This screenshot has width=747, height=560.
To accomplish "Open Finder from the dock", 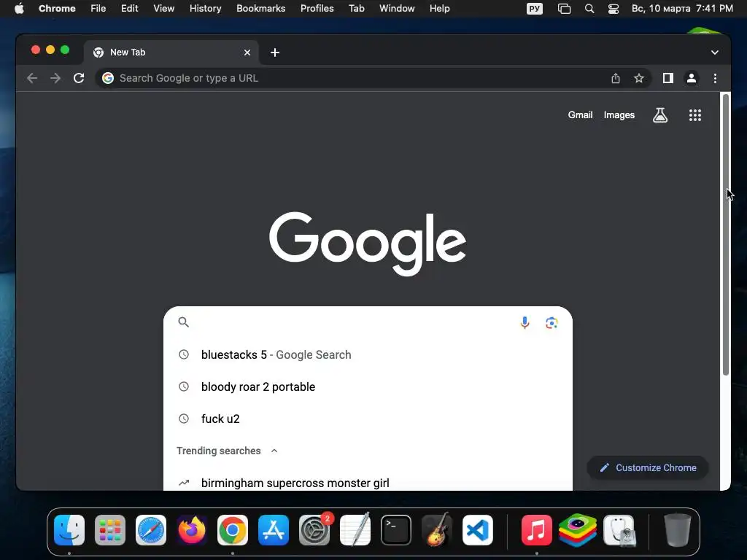I will pyautogui.click(x=69, y=530).
